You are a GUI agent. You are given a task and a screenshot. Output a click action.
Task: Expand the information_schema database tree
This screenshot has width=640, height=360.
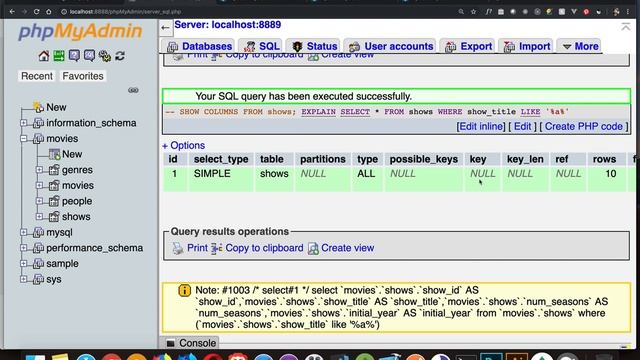click(24, 123)
